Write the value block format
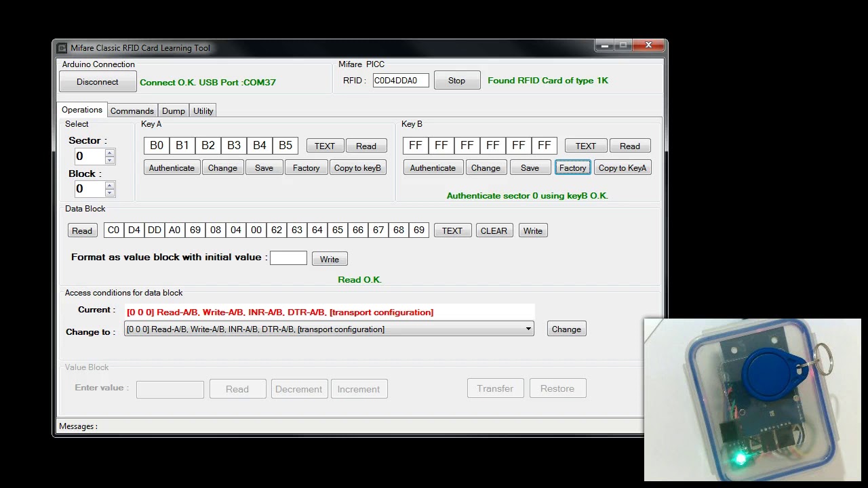This screenshot has width=868, height=488. 330,259
